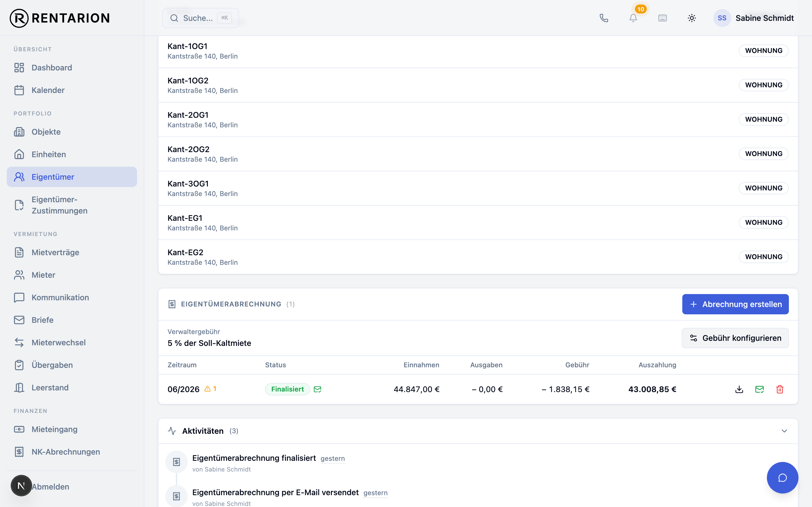Open the chat bubble widget

(782, 477)
